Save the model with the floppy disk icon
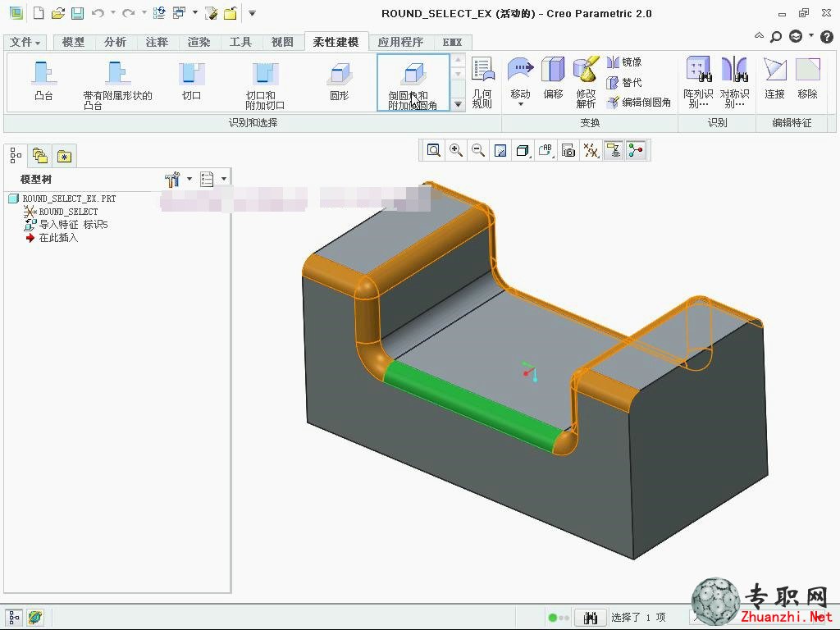The width and height of the screenshot is (840, 630). pos(78,13)
